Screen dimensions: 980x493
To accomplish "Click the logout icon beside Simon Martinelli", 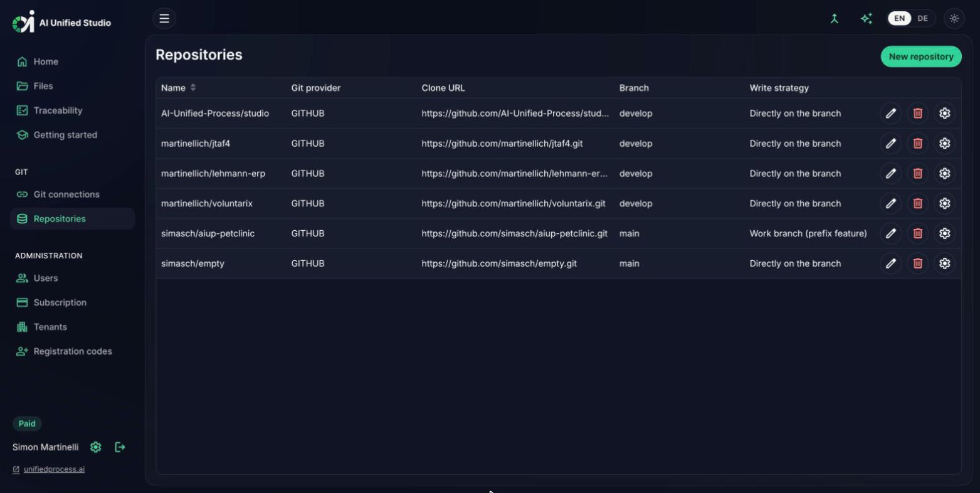I will click(x=120, y=447).
